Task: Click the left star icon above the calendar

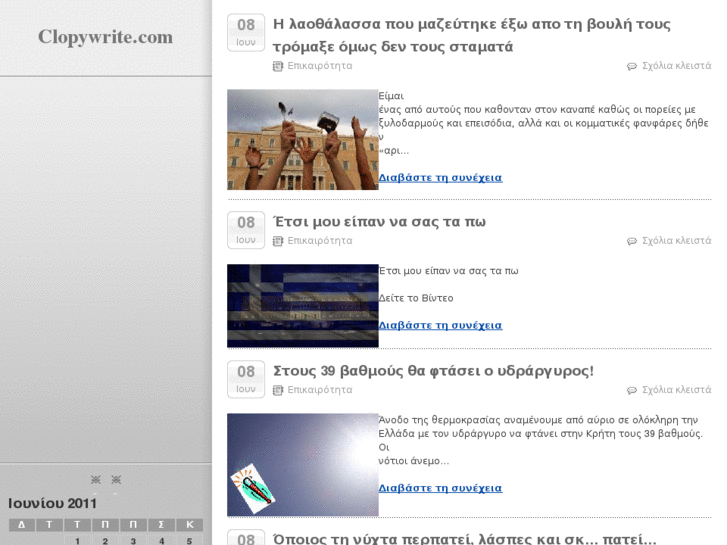Action: [96, 480]
